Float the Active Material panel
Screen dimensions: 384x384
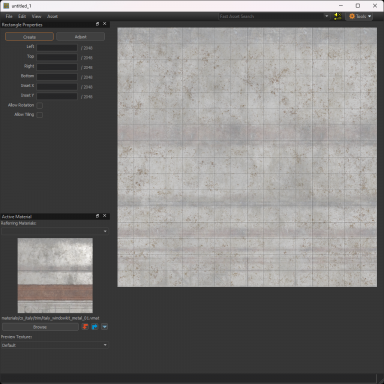pyautogui.click(x=97, y=216)
